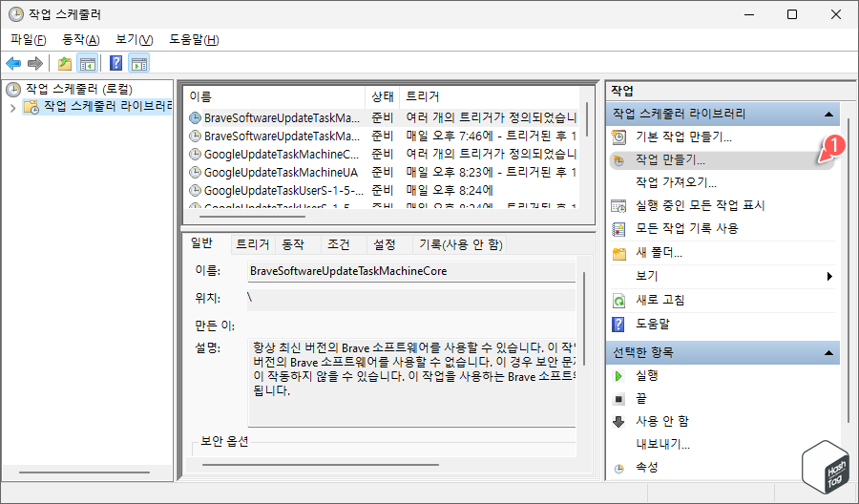Click the task list horizontal scrollbar

click(x=252, y=217)
